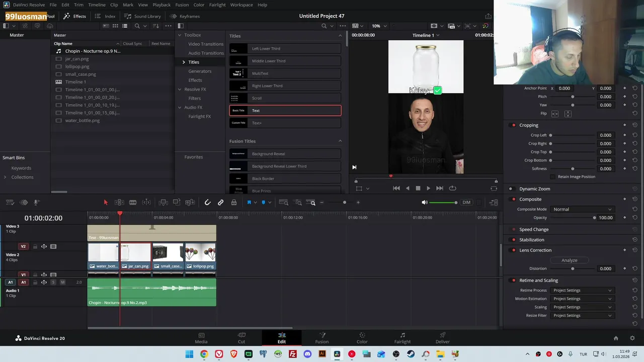The height and width of the screenshot is (362, 644).
Task: Switch to the Fairlight page
Action: tap(403, 338)
